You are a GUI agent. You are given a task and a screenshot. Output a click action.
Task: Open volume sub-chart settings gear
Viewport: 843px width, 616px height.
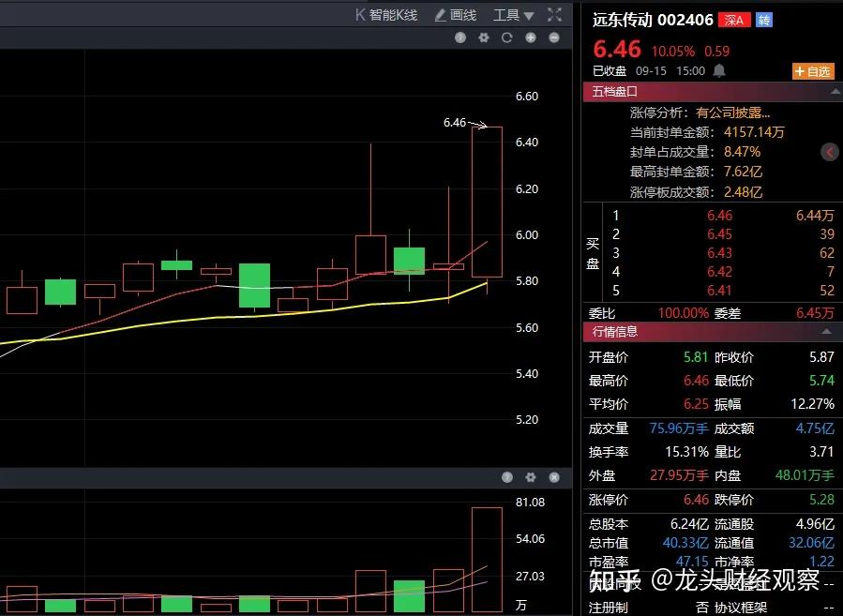pyautogui.click(x=531, y=477)
